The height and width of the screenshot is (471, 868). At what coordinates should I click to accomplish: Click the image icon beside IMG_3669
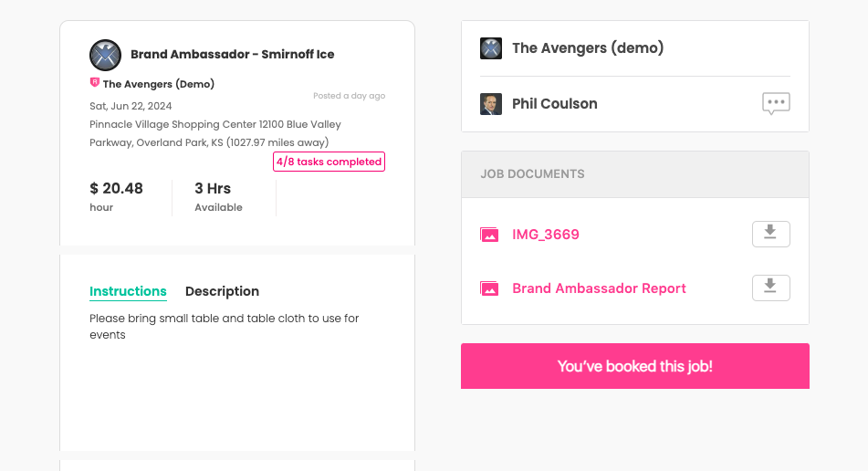[x=489, y=235]
